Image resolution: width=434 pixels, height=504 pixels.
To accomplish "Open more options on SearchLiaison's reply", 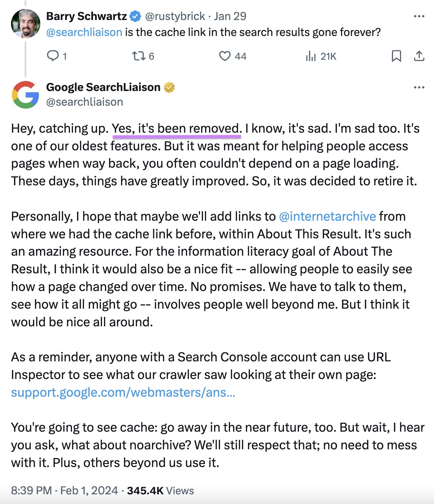I will coord(419,87).
